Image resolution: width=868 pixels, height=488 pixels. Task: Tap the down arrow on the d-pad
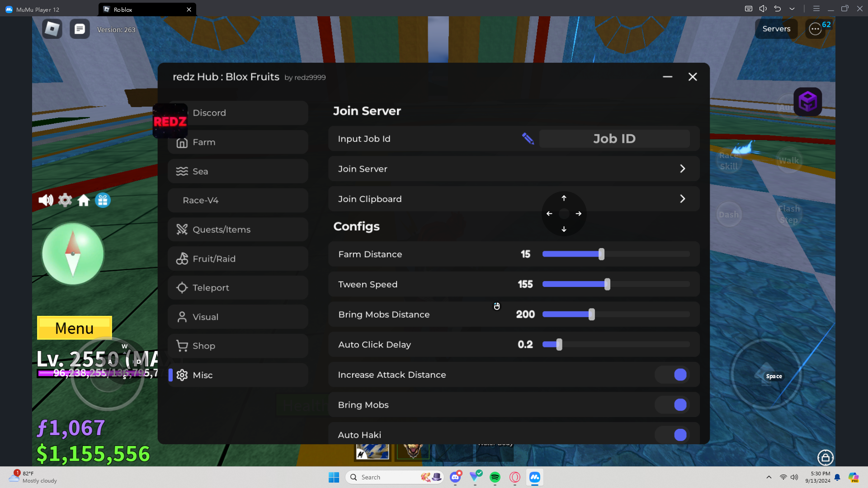[x=564, y=229]
